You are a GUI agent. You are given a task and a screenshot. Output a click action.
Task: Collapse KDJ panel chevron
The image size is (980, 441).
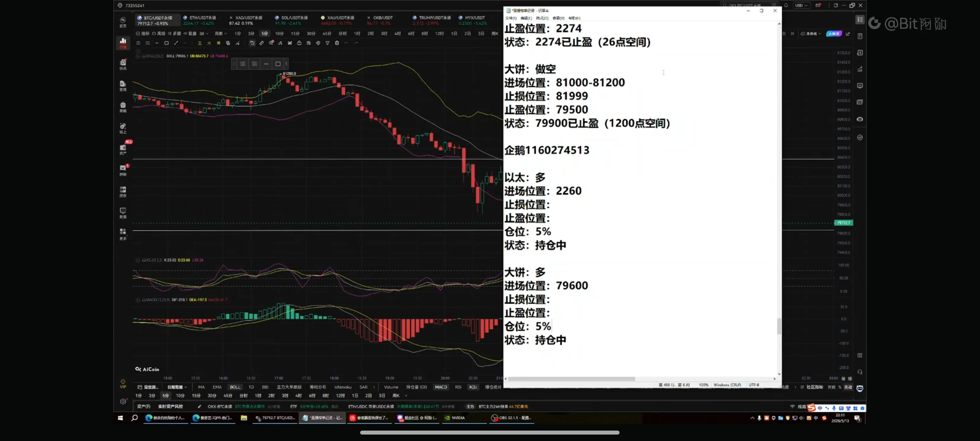138,260
